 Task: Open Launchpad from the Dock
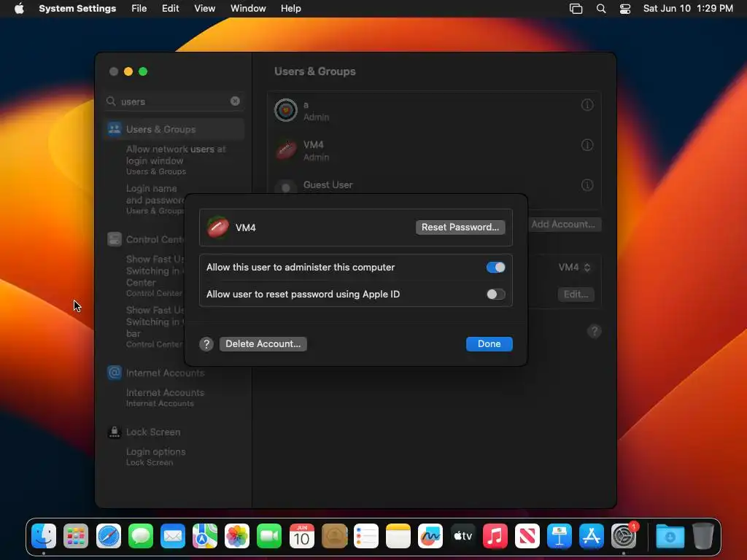click(x=76, y=536)
